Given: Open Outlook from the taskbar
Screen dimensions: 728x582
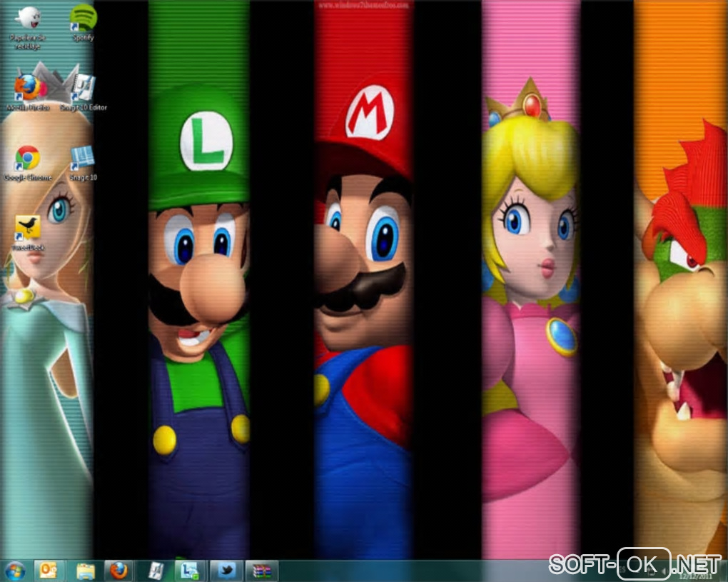Looking at the screenshot, I should click(x=49, y=571).
